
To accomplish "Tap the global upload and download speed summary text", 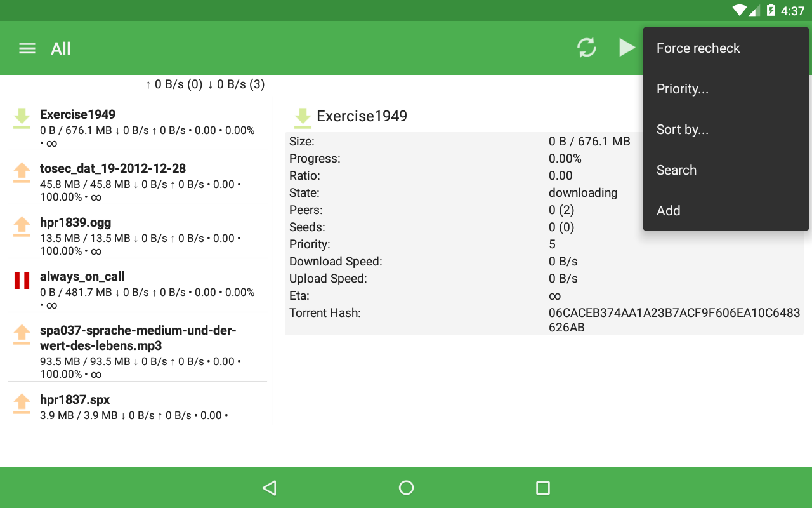I will (205, 84).
